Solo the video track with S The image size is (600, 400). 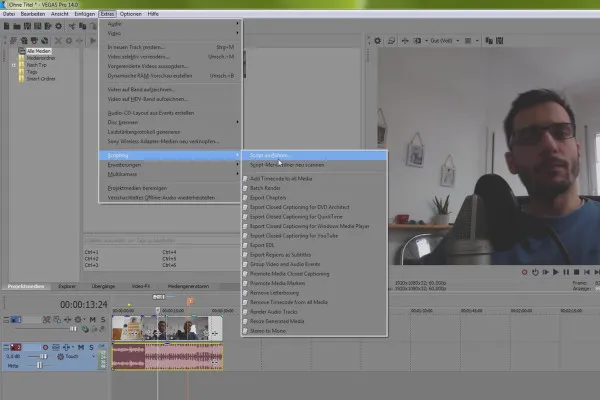click(103, 320)
